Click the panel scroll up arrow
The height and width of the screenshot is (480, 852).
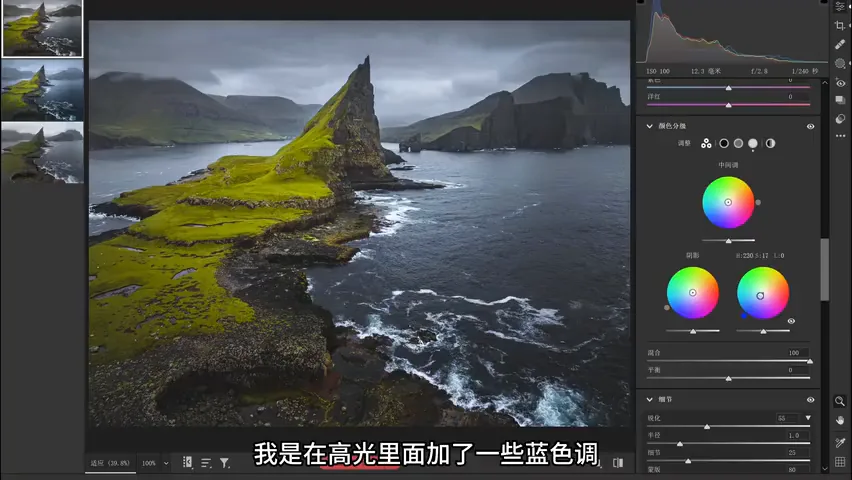click(x=825, y=83)
